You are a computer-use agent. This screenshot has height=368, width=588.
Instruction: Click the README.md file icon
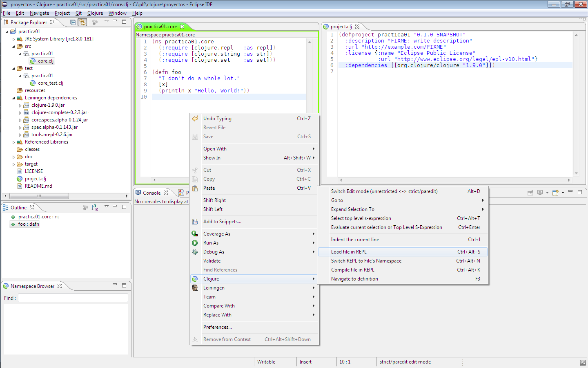pos(20,186)
